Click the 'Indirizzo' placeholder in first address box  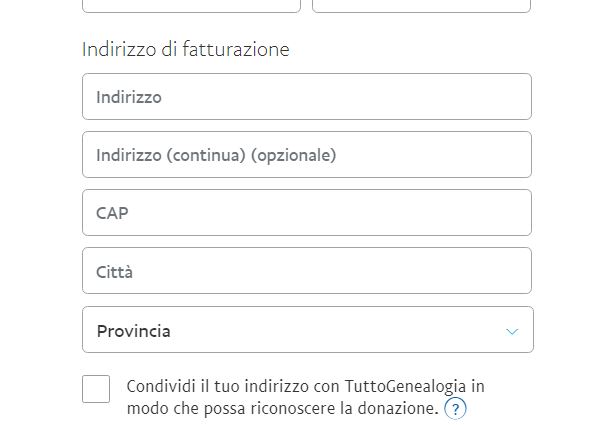point(129,97)
